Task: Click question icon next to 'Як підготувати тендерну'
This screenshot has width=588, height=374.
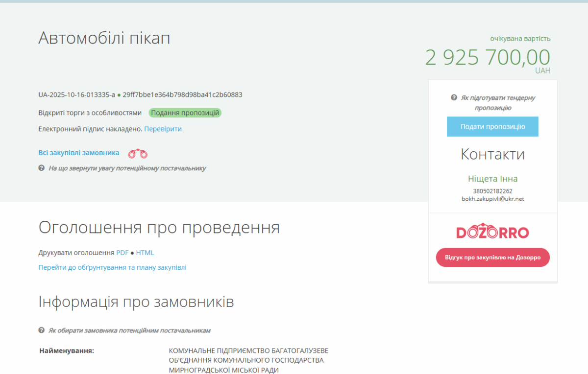Action: pos(454,97)
